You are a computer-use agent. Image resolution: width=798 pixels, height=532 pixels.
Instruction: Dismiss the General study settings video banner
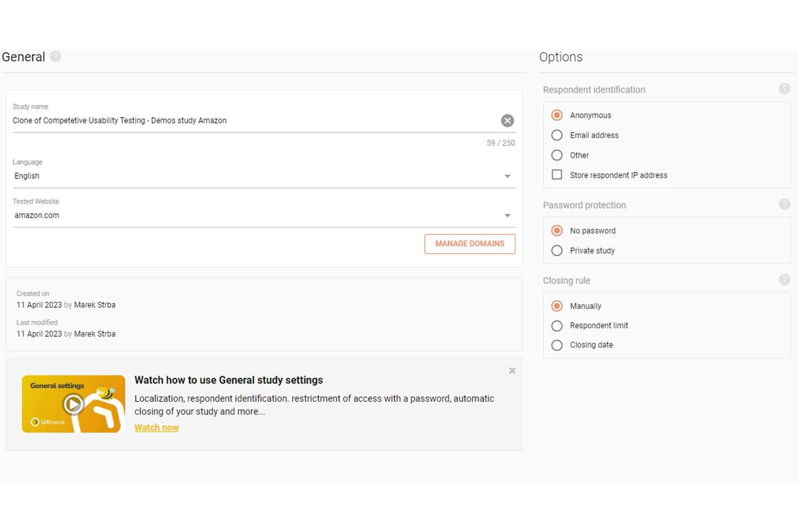coord(512,371)
